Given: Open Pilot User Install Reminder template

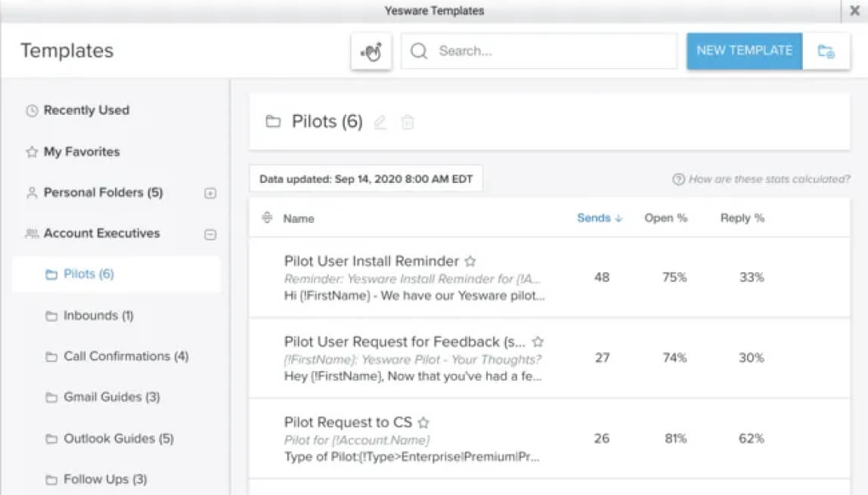Looking at the screenshot, I should [x=371, y=261].
